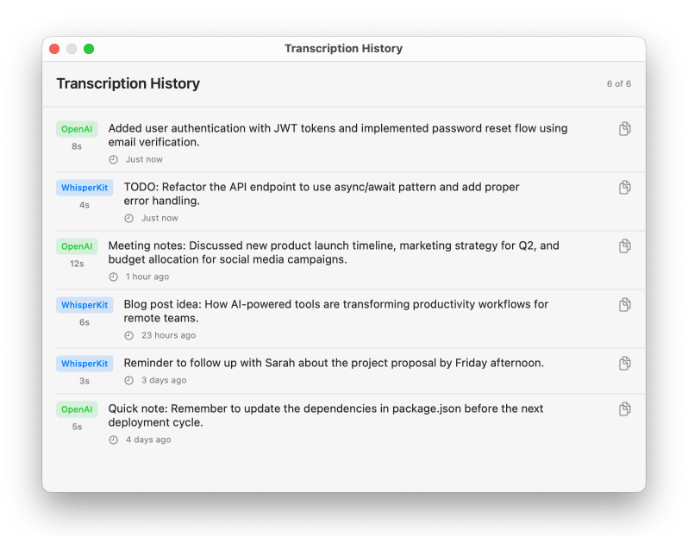
Task: Copy the blog post idea transcription
Action: coord(624,305)
